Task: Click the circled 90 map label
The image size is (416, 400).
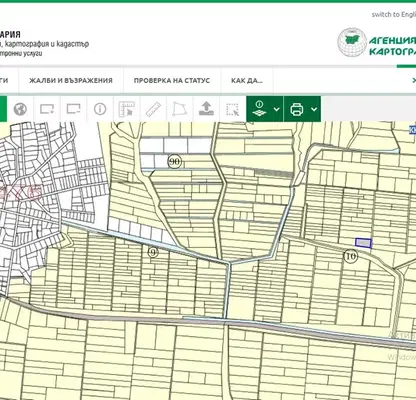Action: [x=174, y=162]
